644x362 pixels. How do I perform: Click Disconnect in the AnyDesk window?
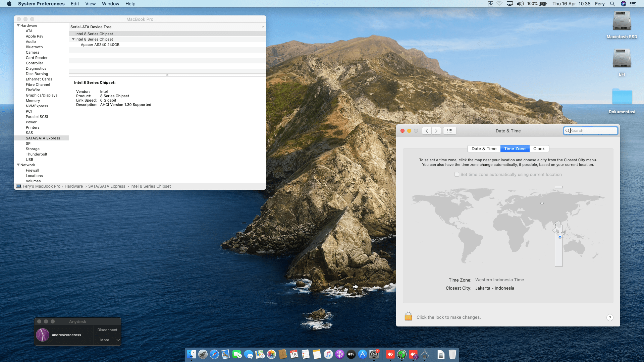(x=107, y=330)
